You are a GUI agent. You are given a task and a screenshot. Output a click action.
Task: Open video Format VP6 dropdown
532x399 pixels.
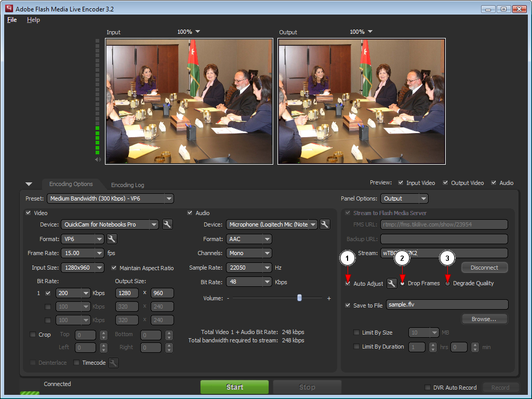pos(83,239)
